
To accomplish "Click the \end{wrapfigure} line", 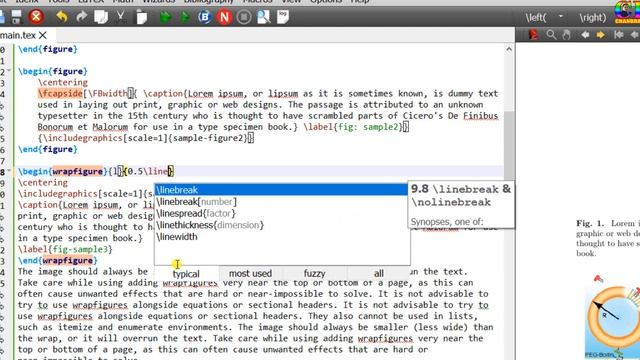I will tap(58, 260).
